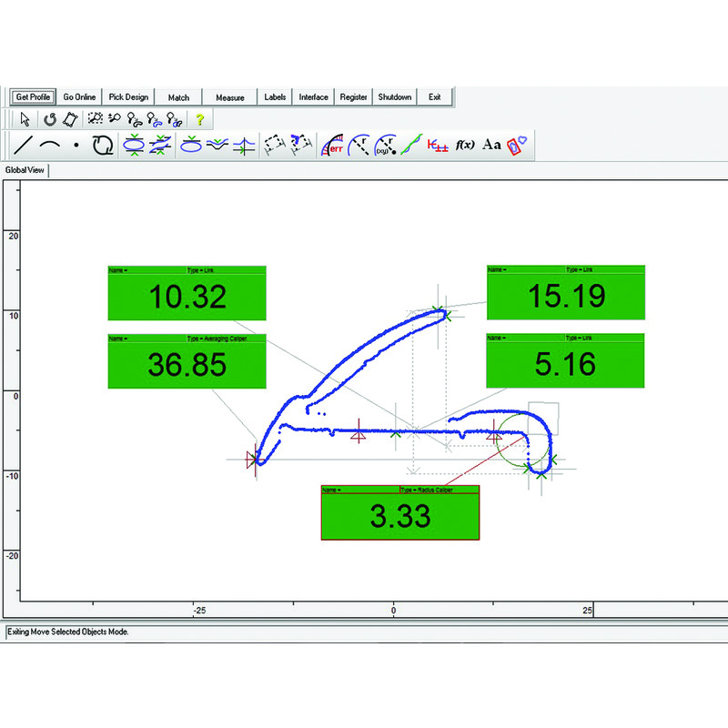Open the Pick Design menu
Viewport: 728px width, 728px height.
pos(127,97)
